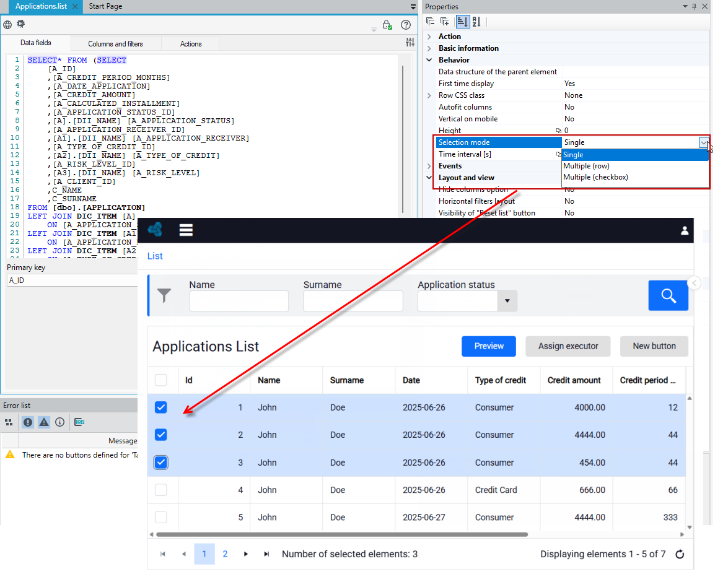Select the Data fields tab

pyautogui.click(x=36, y=43)
